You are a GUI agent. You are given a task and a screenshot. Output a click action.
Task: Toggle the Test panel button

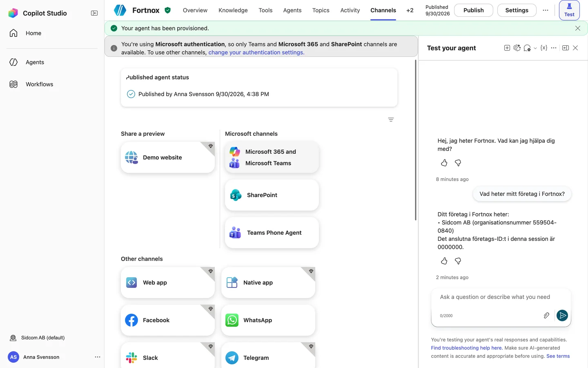click(x=569, y=10)
